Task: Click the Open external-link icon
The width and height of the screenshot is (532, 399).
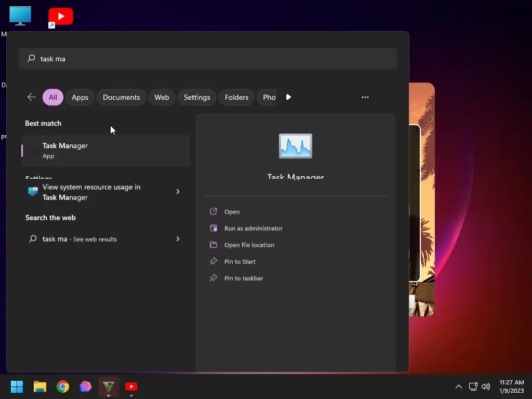Action: coord(214,211)
